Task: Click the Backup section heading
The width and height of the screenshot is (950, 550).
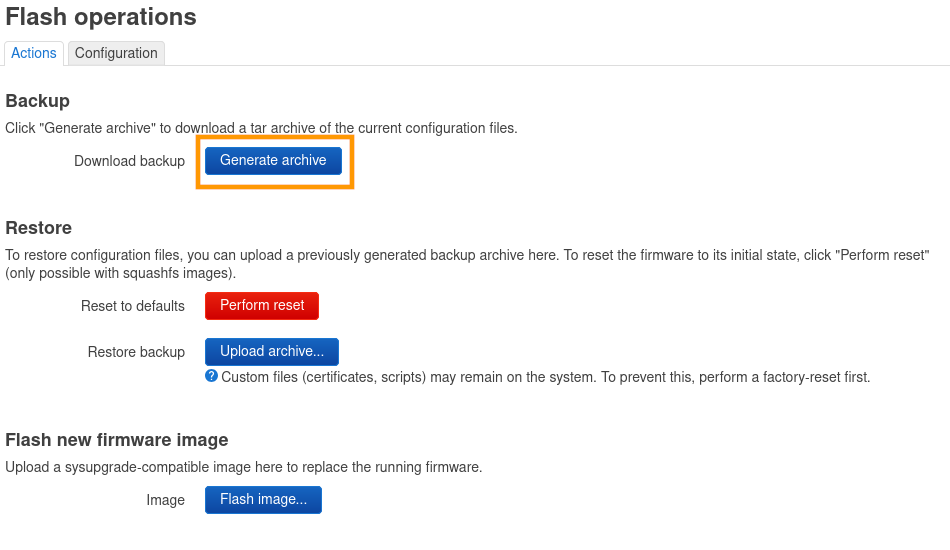Action: (x=38, y=101)
